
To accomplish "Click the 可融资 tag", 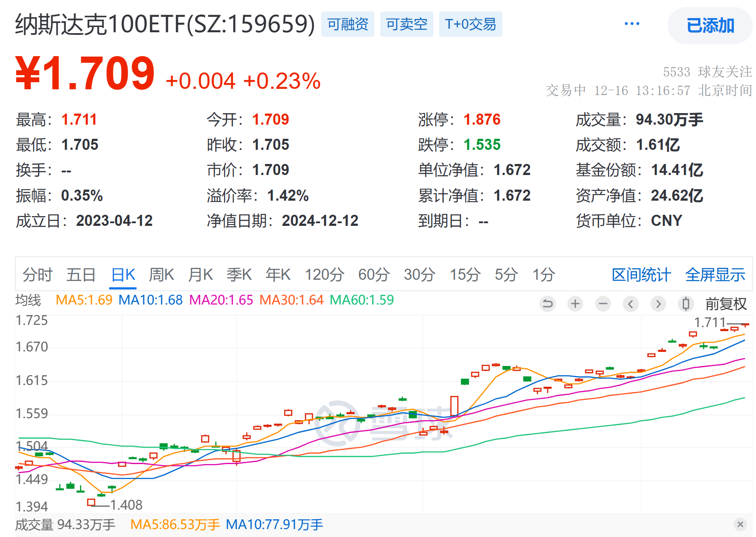I will point(348,24).
